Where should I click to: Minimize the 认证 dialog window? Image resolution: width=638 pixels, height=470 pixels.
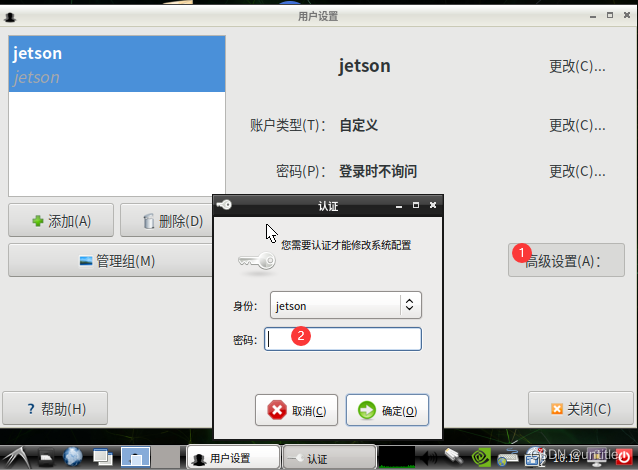(x=399, y=206)
